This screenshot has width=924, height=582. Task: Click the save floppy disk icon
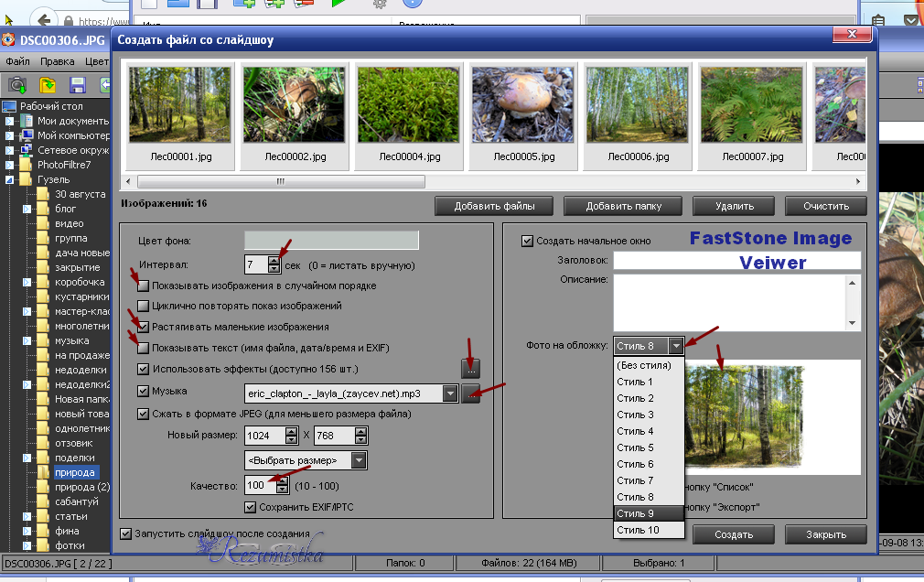[x=77, y=85]
